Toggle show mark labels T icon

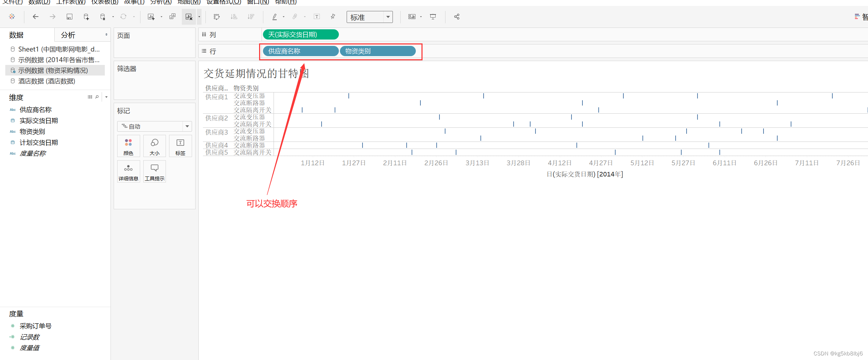[317, 17]
